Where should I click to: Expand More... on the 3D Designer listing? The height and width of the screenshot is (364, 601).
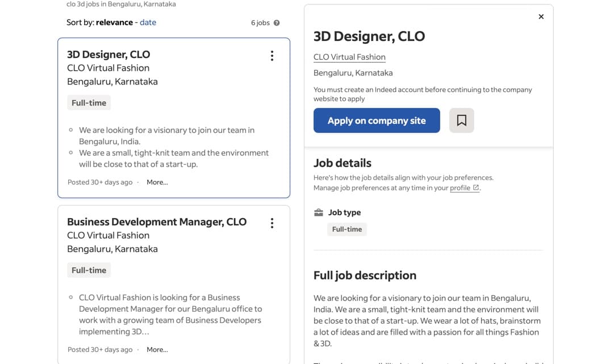click(157, 182)
